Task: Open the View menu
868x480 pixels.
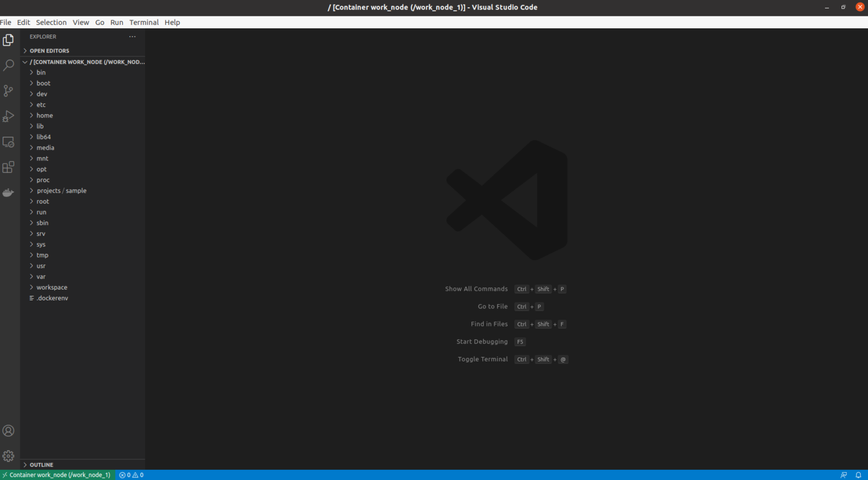Action: pyautogui.click(x=80, y=22)
